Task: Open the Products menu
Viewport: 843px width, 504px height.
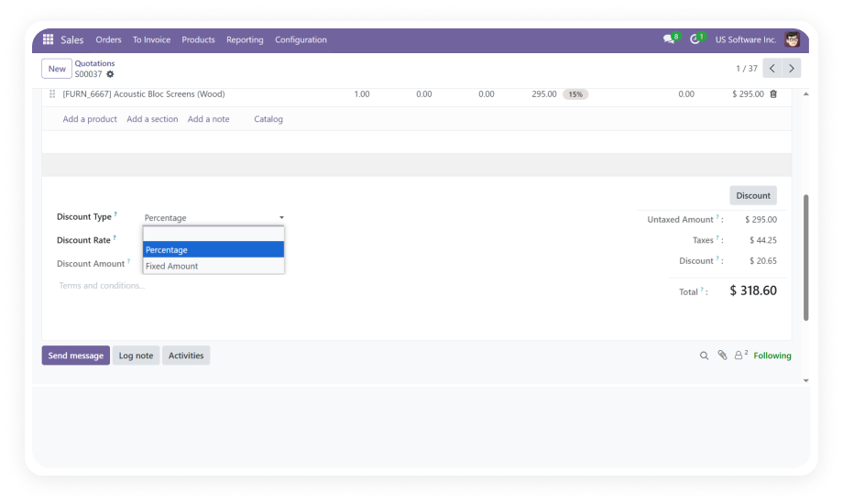Action: (199, 39)
